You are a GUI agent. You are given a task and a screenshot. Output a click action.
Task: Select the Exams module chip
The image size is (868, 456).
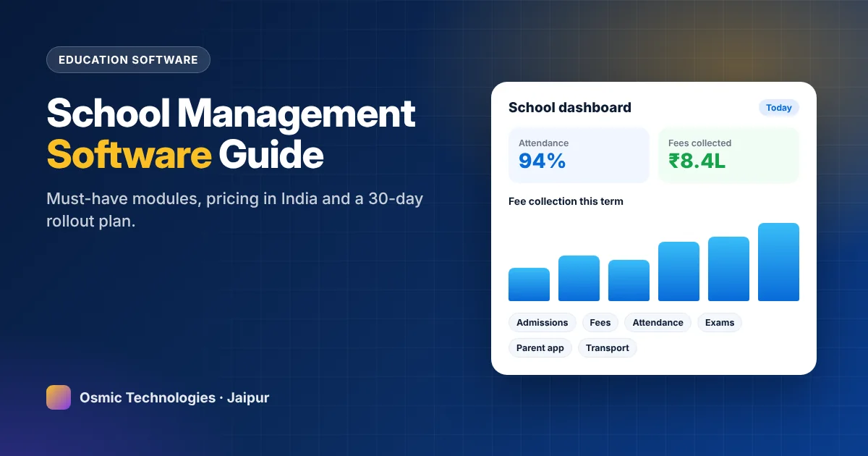point(720,323)
